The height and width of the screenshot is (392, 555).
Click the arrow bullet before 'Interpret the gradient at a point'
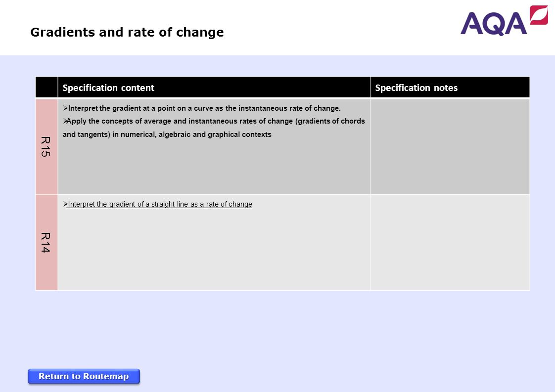[x=65, y=108]
